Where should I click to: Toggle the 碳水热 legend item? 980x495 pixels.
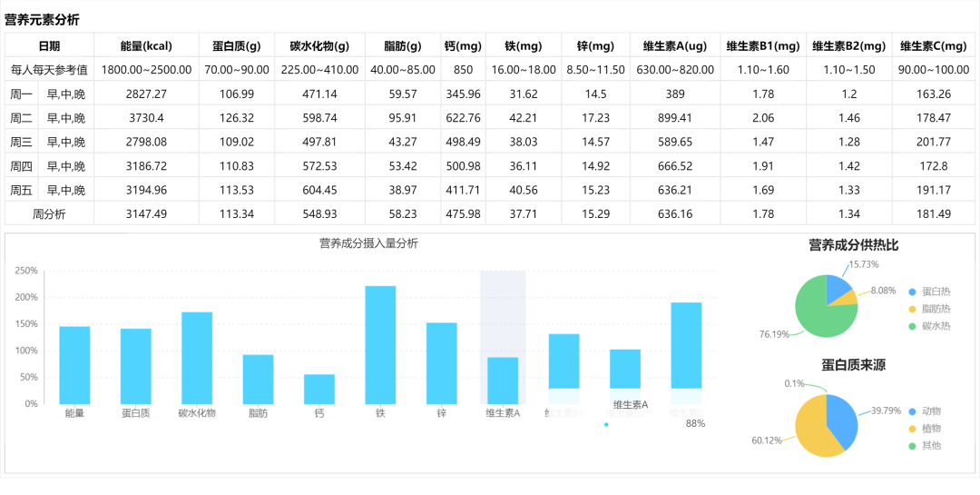929,326
